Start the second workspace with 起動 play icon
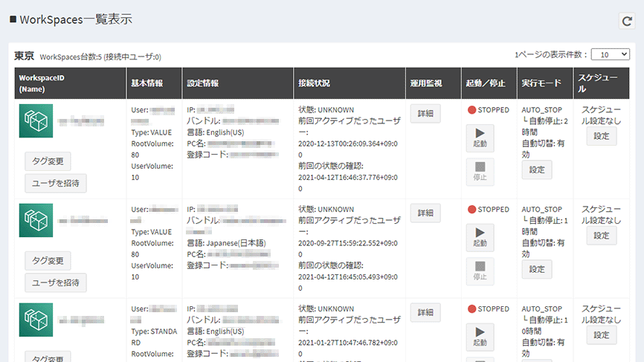 (x=480, y=237)
